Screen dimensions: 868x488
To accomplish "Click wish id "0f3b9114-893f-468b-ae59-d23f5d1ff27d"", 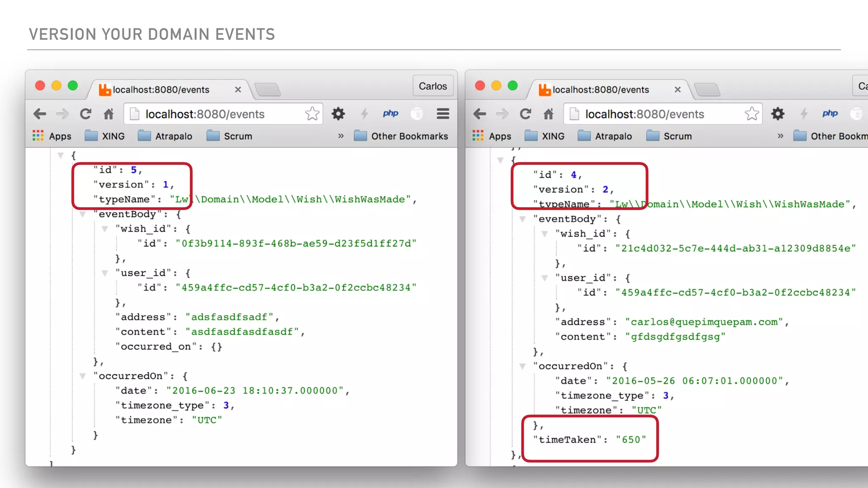I will (x=296, y=244).
